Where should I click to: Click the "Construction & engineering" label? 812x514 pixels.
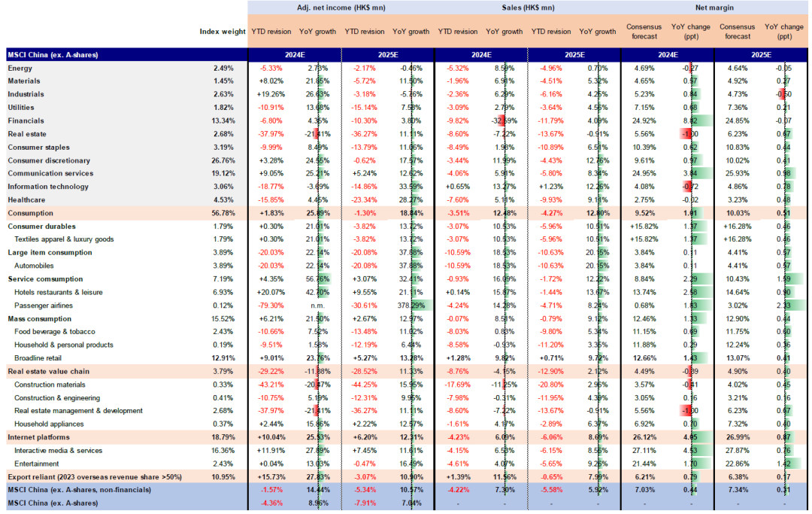[x=57, y=398]
